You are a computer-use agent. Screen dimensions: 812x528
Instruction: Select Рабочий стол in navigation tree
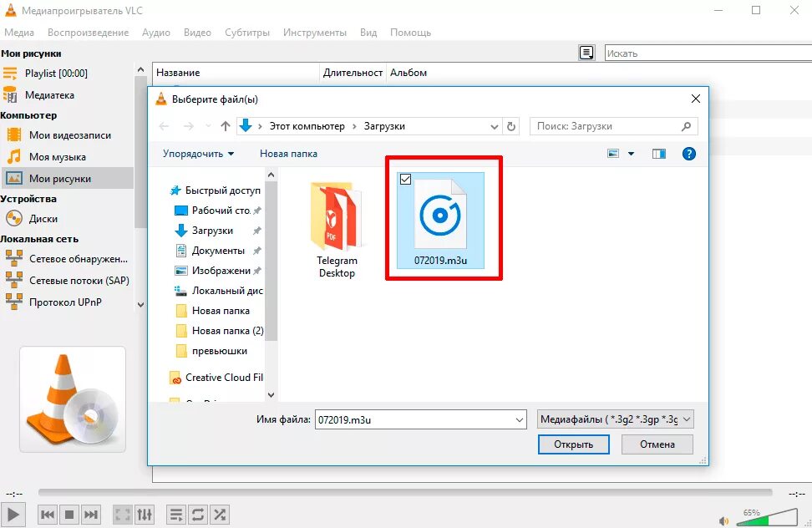(x=217, y=211)
